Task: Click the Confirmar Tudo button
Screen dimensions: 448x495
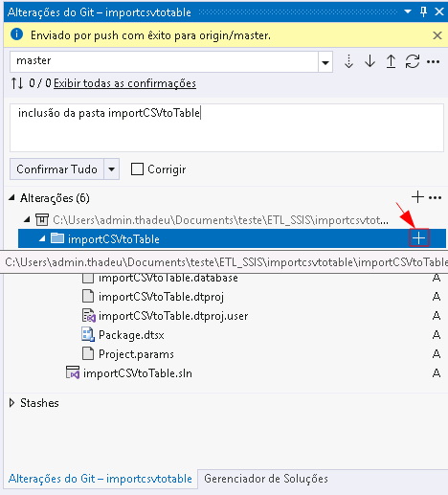Action: click(56, 169)
